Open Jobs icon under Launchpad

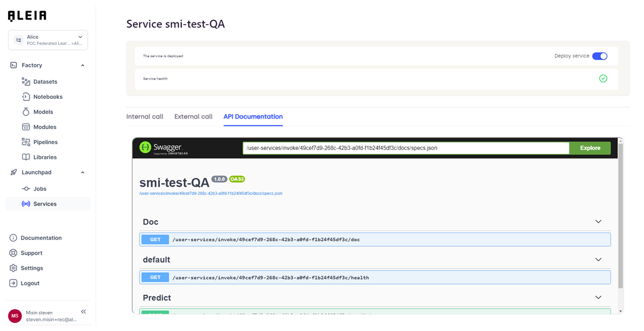tap(26, 188)
